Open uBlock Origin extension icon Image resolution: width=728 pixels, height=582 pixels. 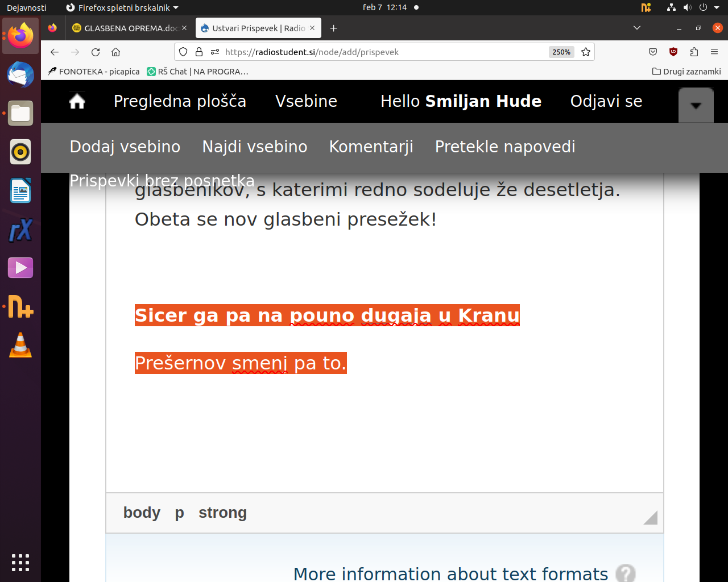673,52
